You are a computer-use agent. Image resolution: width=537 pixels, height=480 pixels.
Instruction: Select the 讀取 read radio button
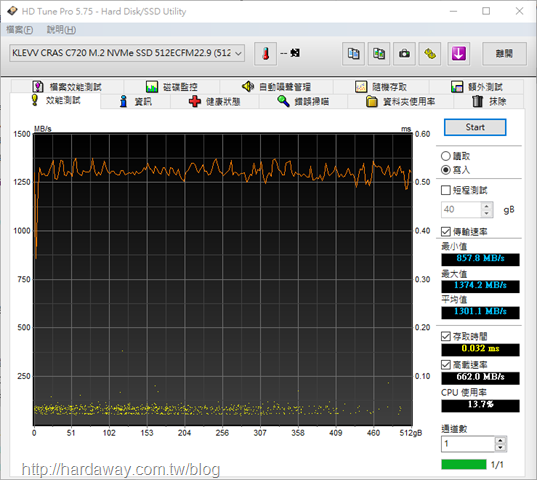tap(446, 156)
